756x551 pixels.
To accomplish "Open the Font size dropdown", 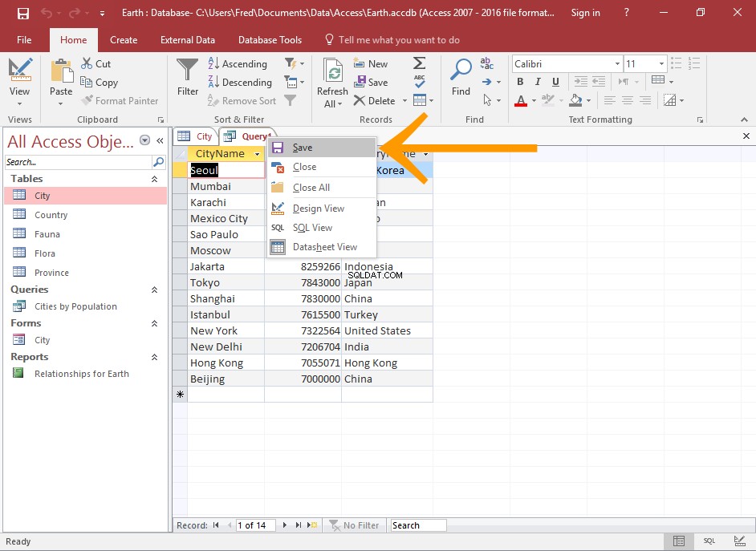I will tap(661, 63).
